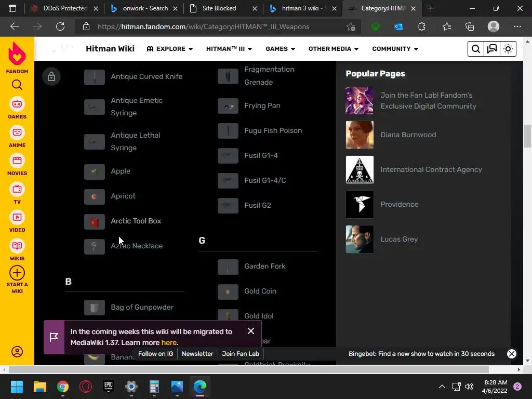Open the Edge tab actions menu icon
The height and width of the screenshot is (399, 532).
coord(12,8)
